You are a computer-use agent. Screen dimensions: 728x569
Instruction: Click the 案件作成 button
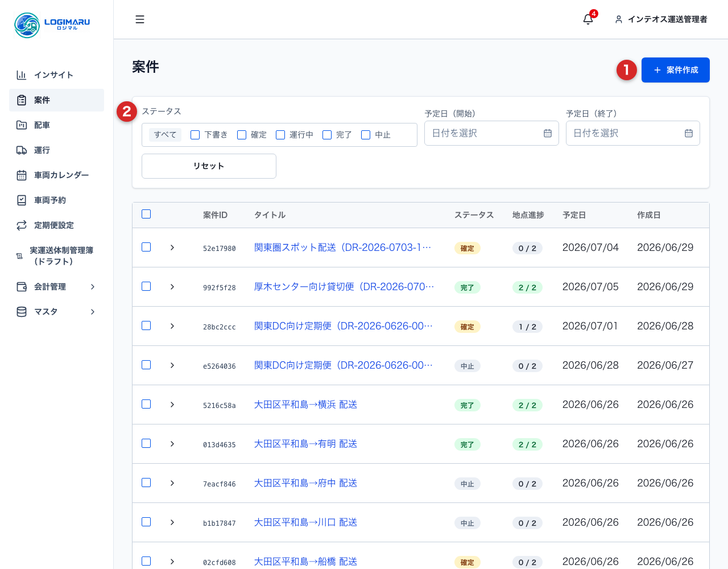point(676,70)
